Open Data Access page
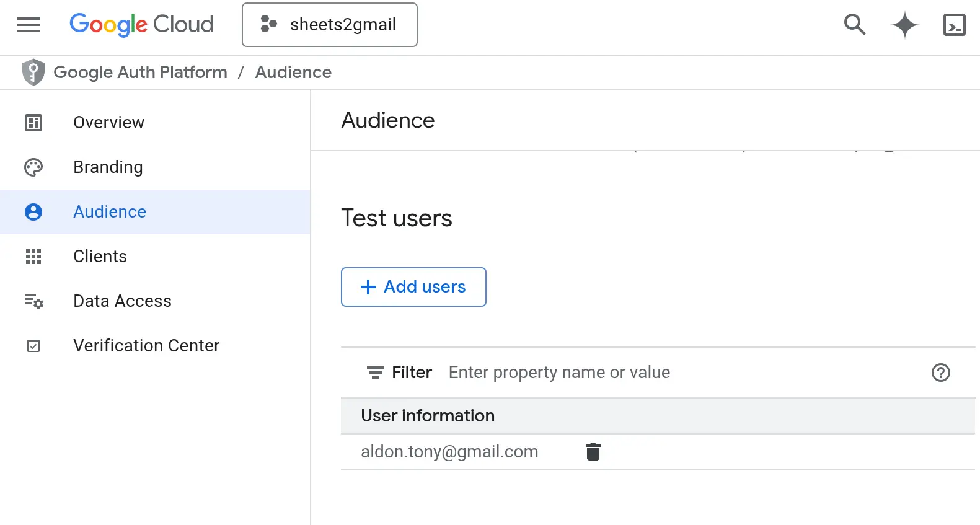 (x=122, y=301)
